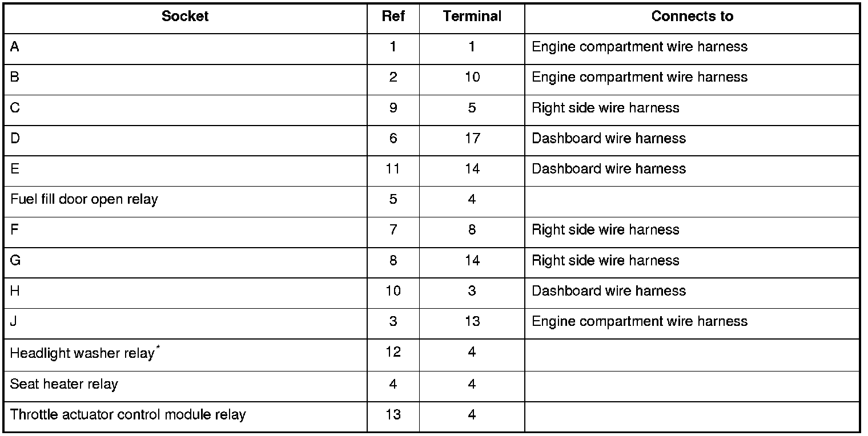868x436 pixels.
Task: Click Right side wire harness in row C
Action: (x=605, y=108)
